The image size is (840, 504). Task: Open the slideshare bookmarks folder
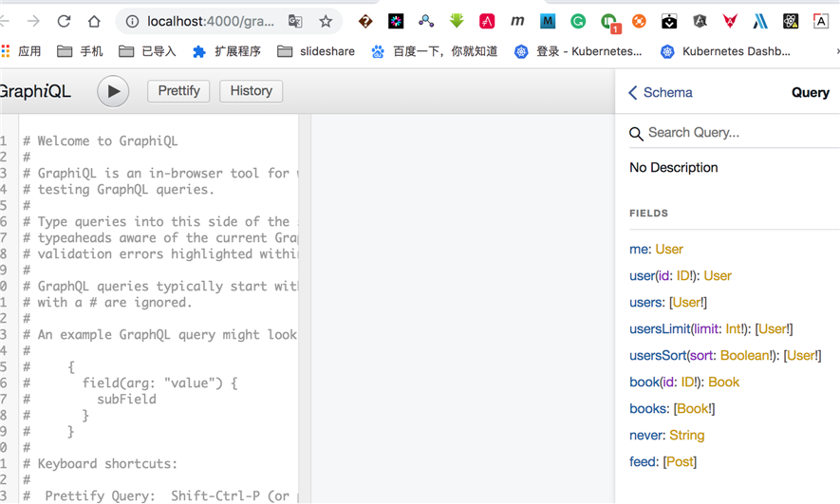pos(316,51)
